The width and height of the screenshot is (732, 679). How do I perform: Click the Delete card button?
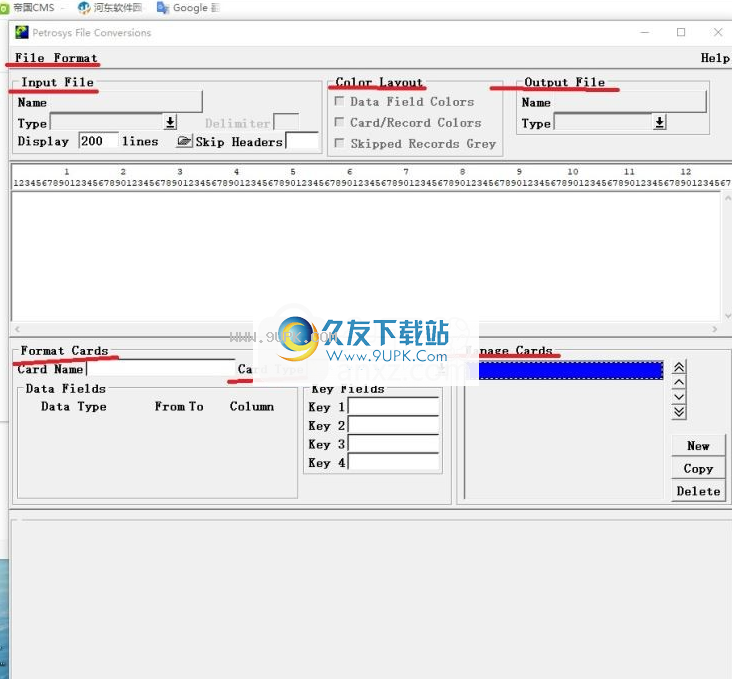pos(698,491)
